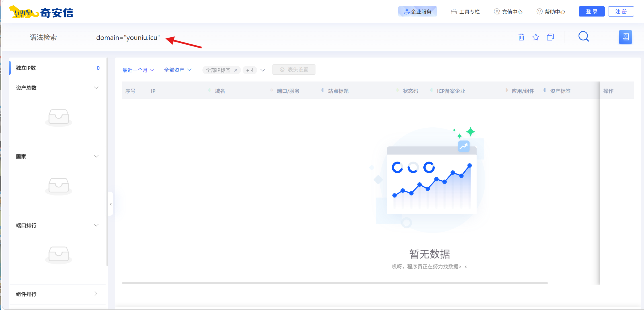Open the 全部资产 asset filter dropdown
Image resolution: width=644 pixels, height=310 pixels.
point(178,70)
